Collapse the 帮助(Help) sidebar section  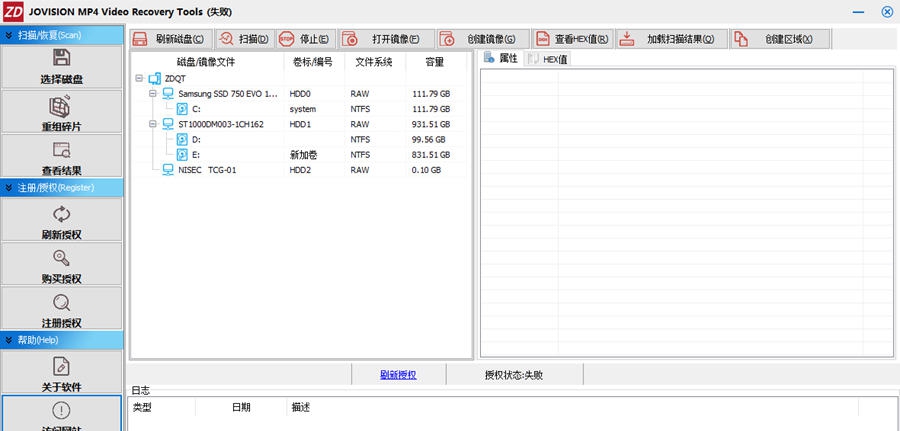pos(9,340)
